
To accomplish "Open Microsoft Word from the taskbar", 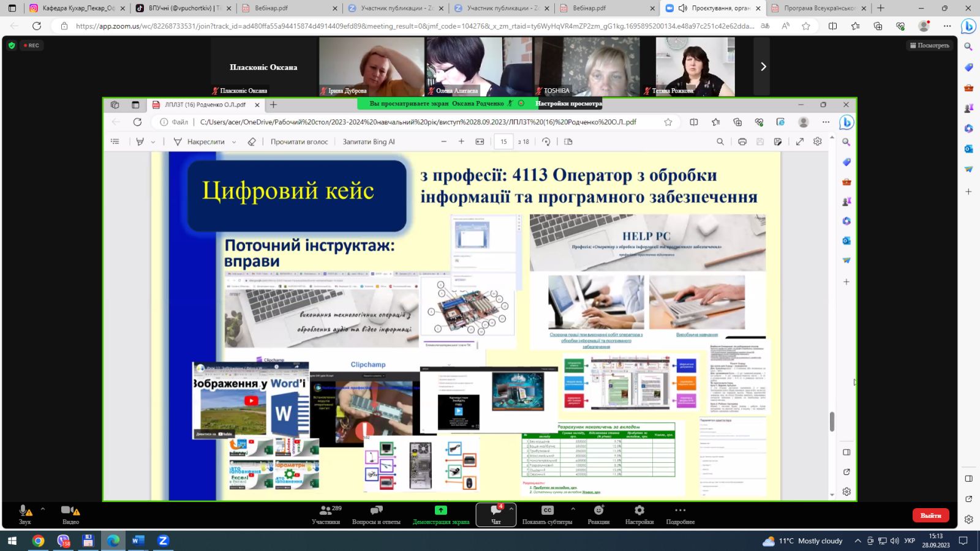I will [138, 541].
